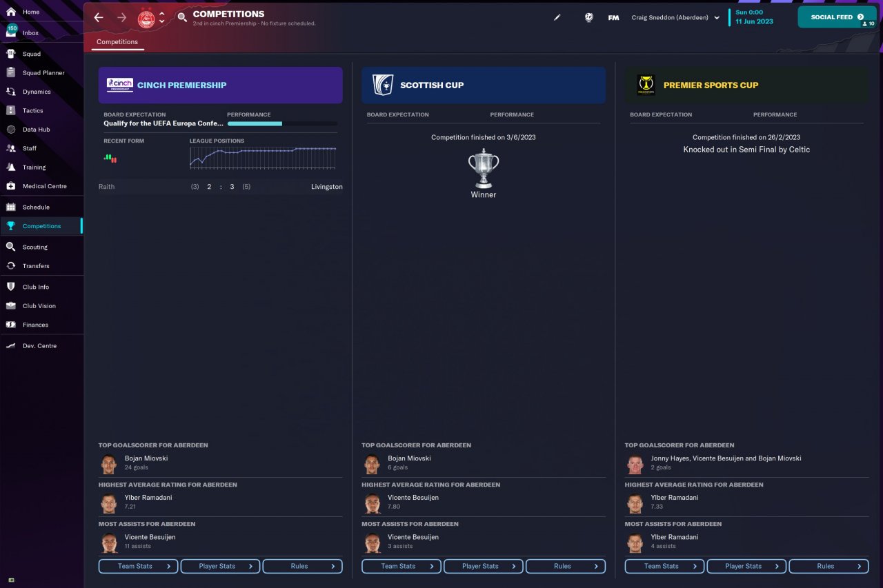Click the Schedule calendar icon
The width and height of the screenshot is (883, 588).
pyautogui.click(x=11, y=207)
